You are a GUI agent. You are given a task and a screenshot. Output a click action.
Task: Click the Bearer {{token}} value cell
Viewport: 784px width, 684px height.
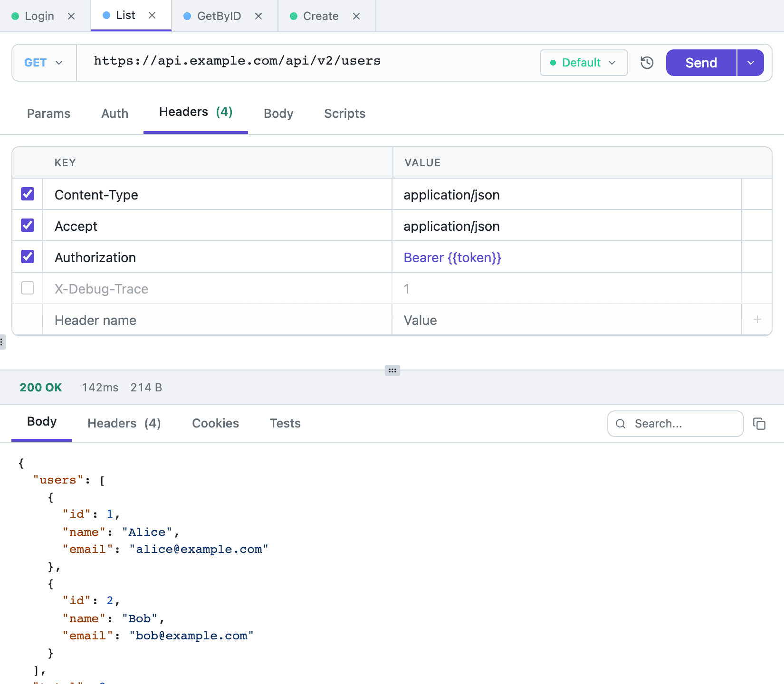tap(566, 257)
